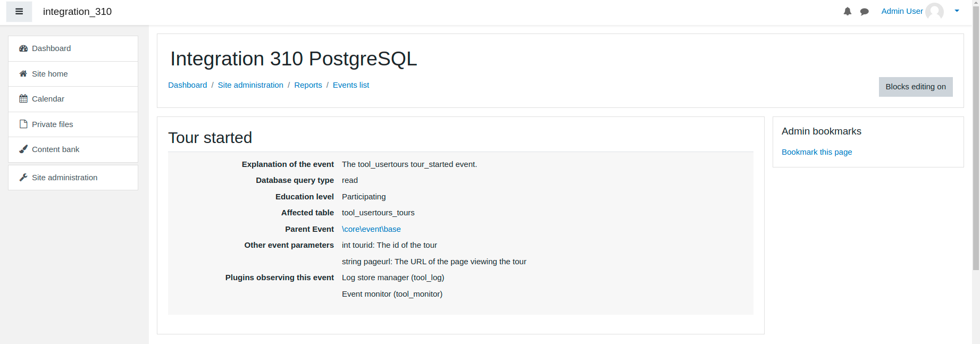Open Calendar in the side navigation
980x344 pixels.
pos(73,99)
